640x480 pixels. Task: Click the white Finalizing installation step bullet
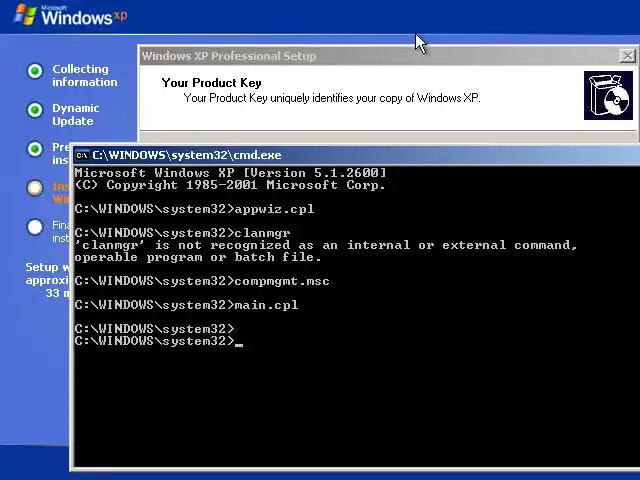[35, 227]
